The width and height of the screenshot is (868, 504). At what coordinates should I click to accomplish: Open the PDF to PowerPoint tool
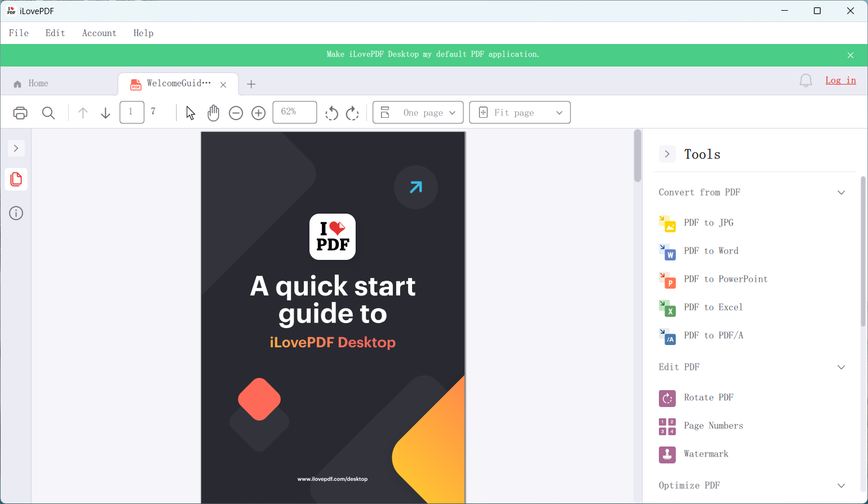tap(725, 278)
